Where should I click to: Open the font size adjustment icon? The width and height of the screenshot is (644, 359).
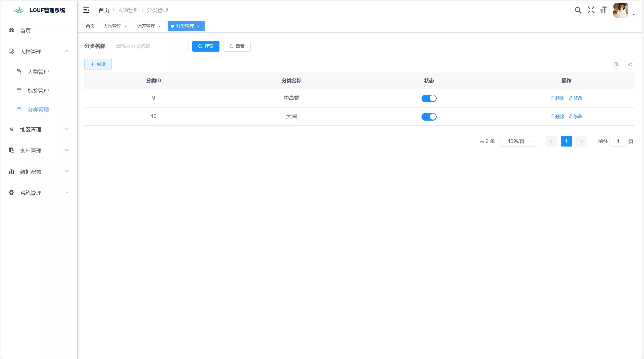603,10
